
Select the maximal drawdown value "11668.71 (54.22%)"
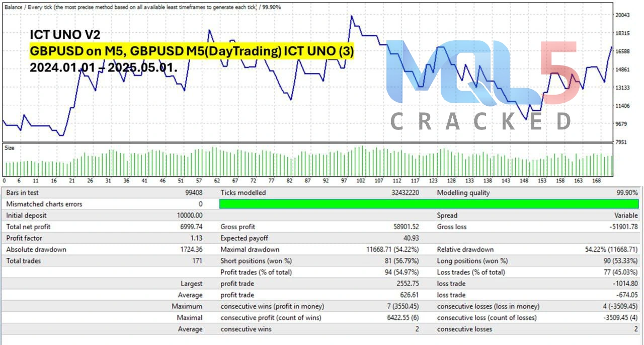point(392,249)
